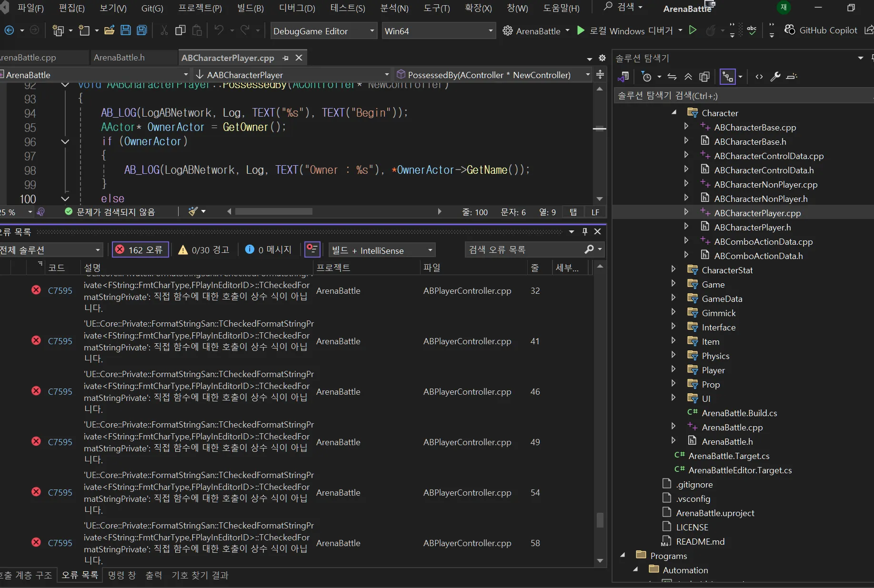Click the Undo arrow icon
The height and width of the screenshot is (588, 874).
tap(219, 30)
